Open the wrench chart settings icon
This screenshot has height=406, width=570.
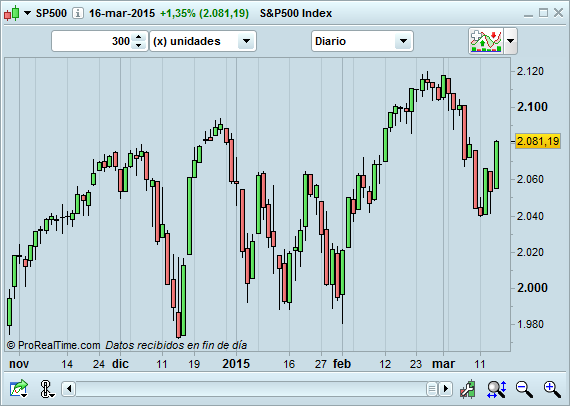point(468,389)
